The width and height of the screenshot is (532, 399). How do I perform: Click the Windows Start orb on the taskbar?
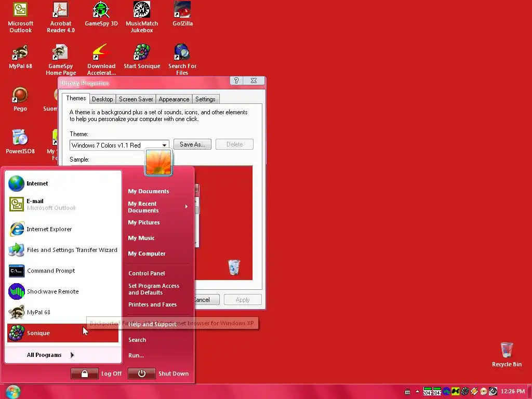pos(13,392)
